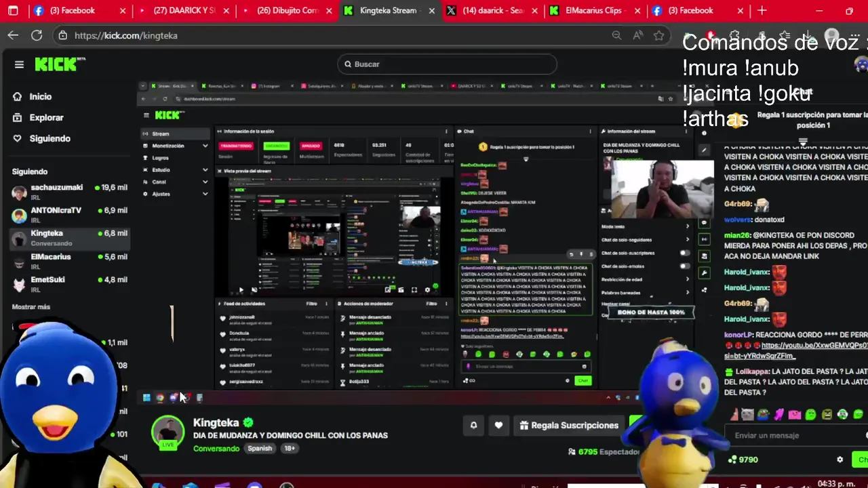Screen dimensions: 868x488
Task: Click green Chat send button in dashboard
Action: click(583, 381)
